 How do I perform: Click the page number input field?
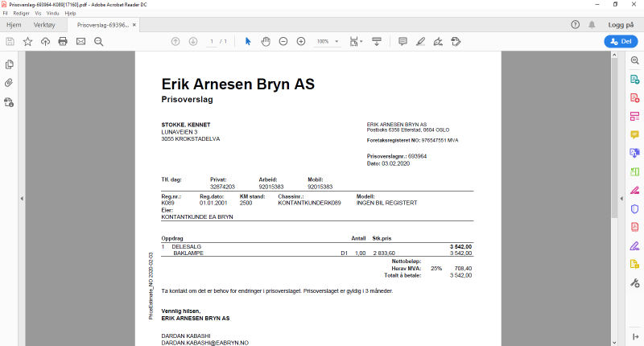(x=211, y=41)
